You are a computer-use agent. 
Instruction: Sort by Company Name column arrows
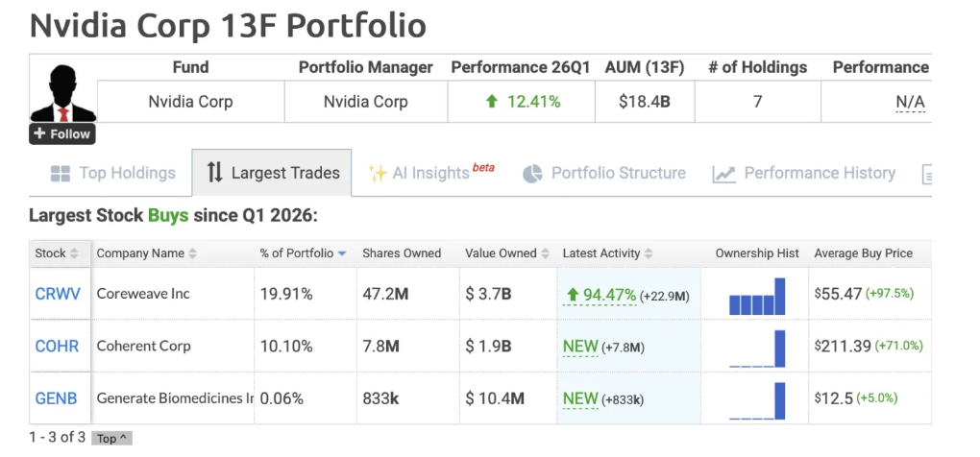coord(192,253)
